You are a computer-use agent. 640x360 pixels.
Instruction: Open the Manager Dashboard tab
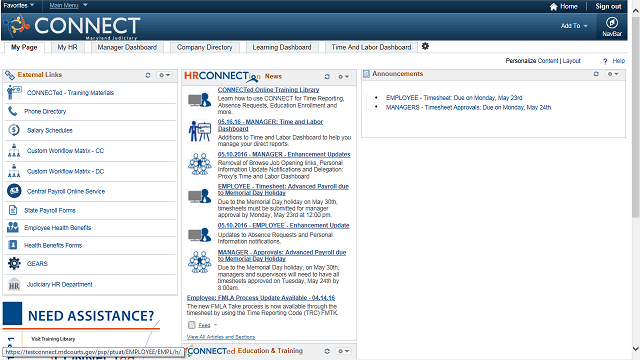(127, 47)
